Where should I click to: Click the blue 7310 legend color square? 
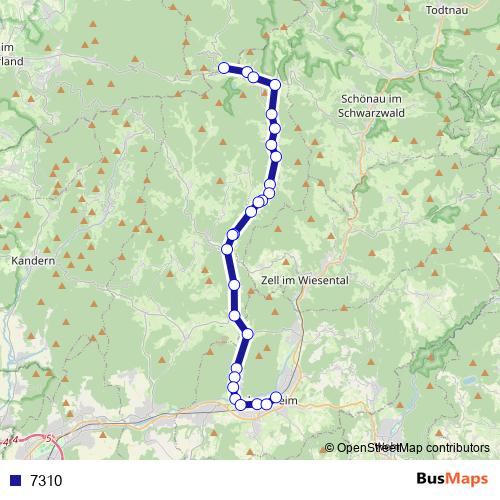pyautogui.click(x=15, y=481)
